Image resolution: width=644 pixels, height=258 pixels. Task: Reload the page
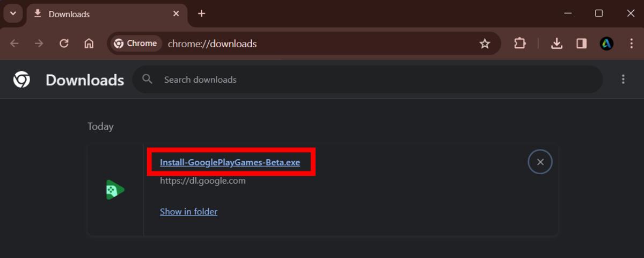tap(64, 44)
